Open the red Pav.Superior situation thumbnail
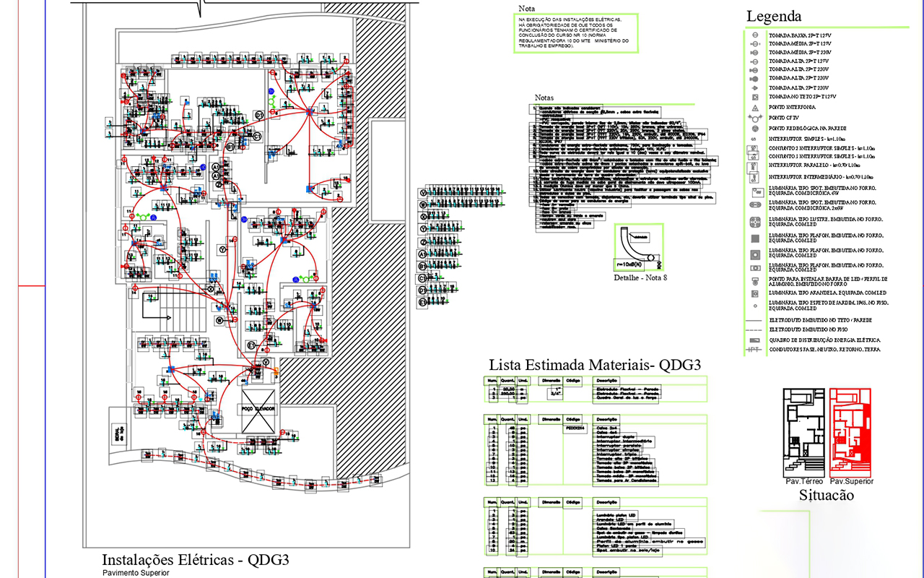 [850, 432]
